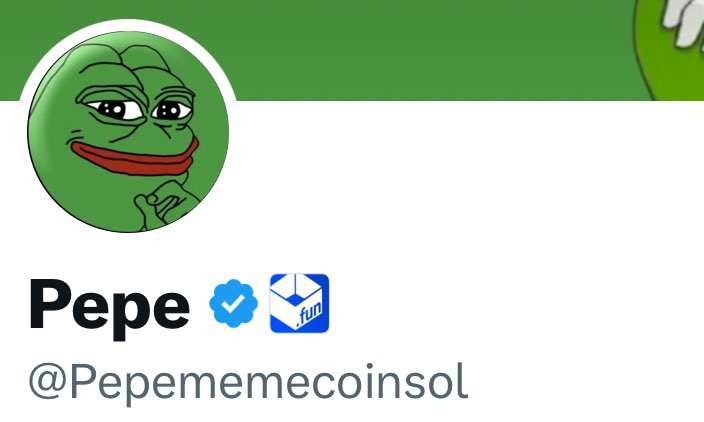Click "coinsol" ending of the username
704x422 pixels.
click(x=376, y=382)
